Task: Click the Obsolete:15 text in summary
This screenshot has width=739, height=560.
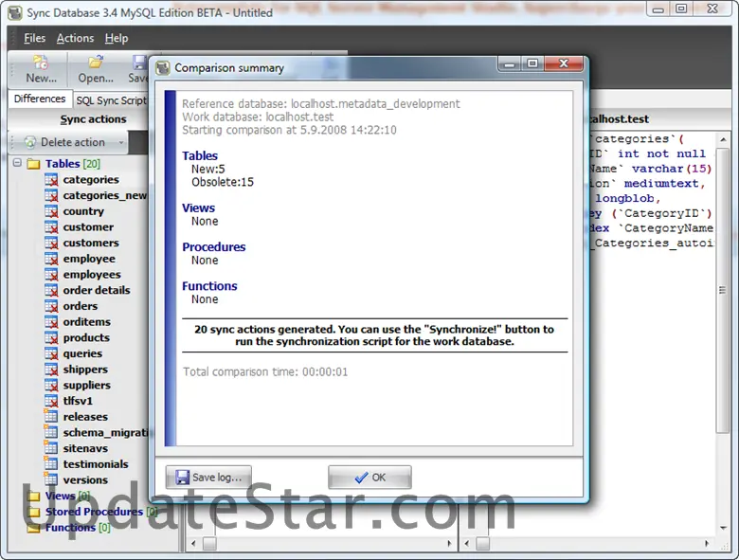Action: coord(223,182)
